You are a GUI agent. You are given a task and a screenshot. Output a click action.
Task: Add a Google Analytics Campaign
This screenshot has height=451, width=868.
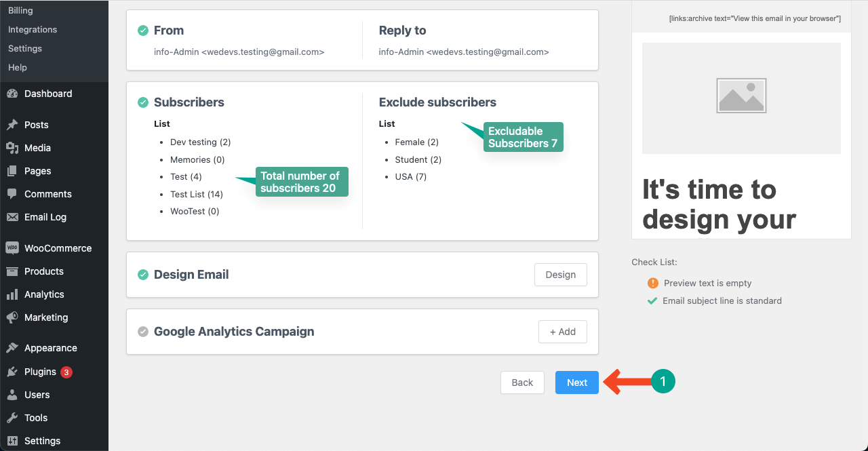pos(563,332)
